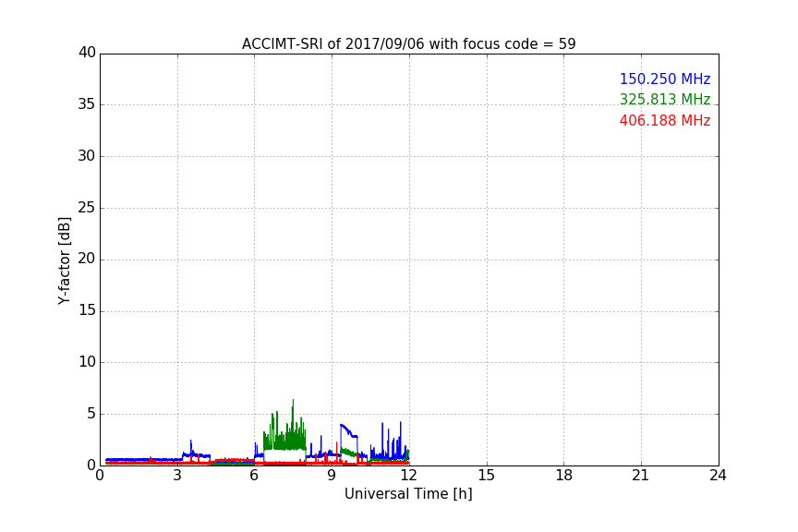Select the red 406.188 MHz legend label

coord(665,121)
